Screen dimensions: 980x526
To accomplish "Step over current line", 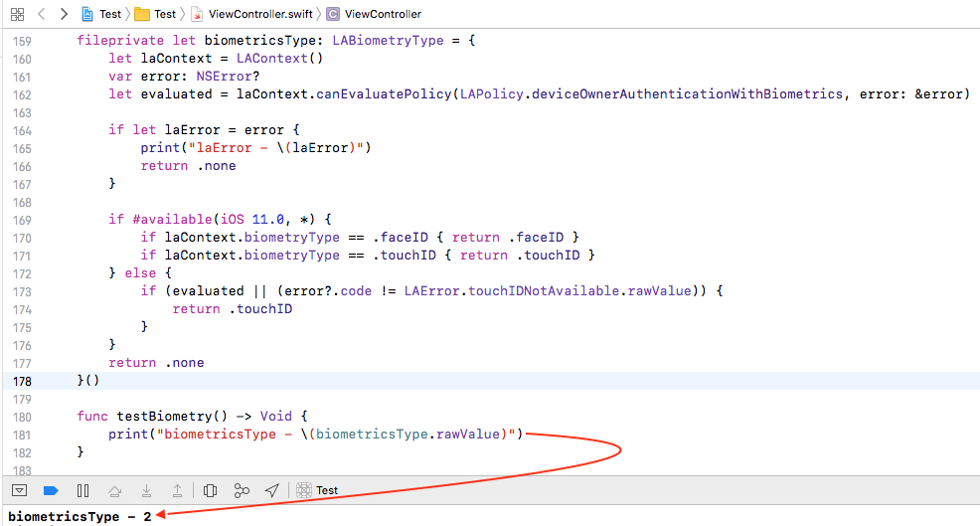I will pos(114,491).
